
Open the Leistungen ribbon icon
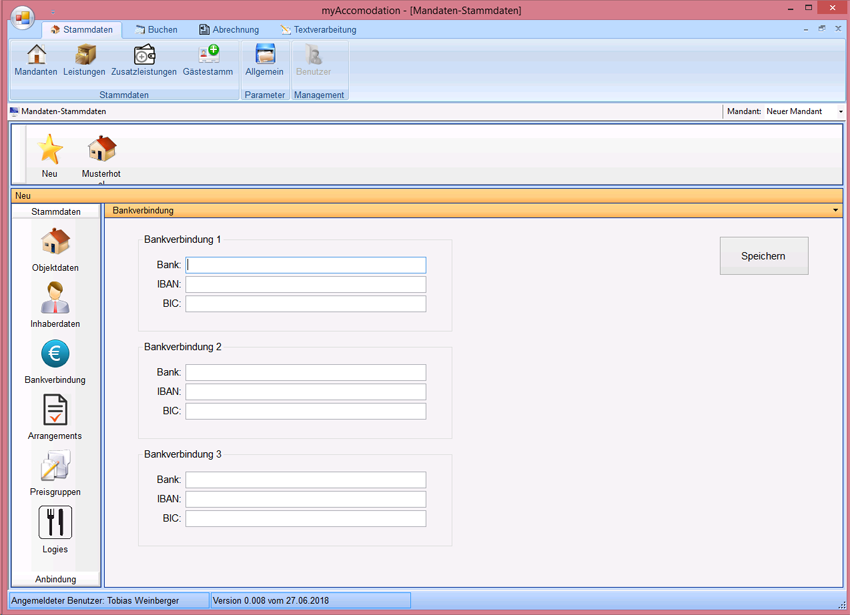click(84, 60)
